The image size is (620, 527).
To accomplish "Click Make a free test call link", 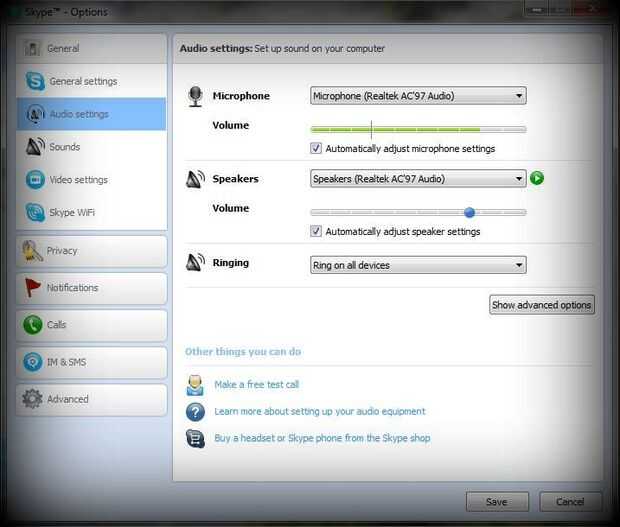I will click(256, 384).
